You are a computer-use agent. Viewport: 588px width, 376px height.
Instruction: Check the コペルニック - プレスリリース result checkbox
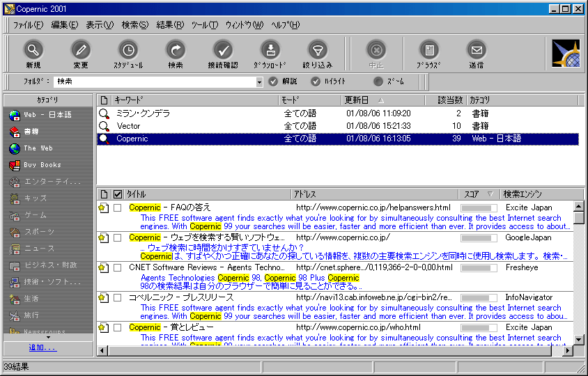(117, 297)
